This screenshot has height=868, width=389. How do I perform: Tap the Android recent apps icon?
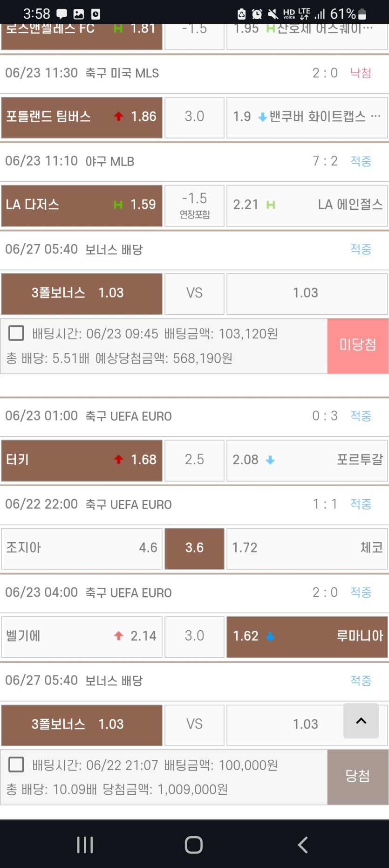pyautogui.click(x=85, y=844)
